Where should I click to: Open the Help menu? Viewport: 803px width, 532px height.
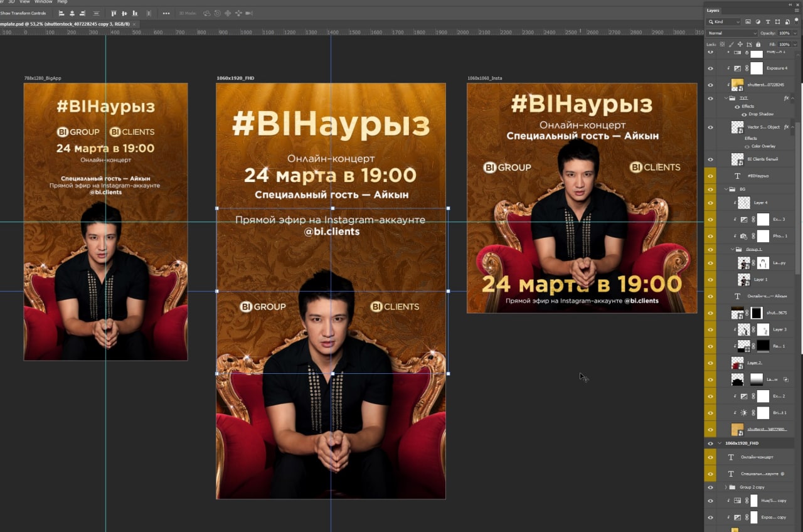[62, 2]
